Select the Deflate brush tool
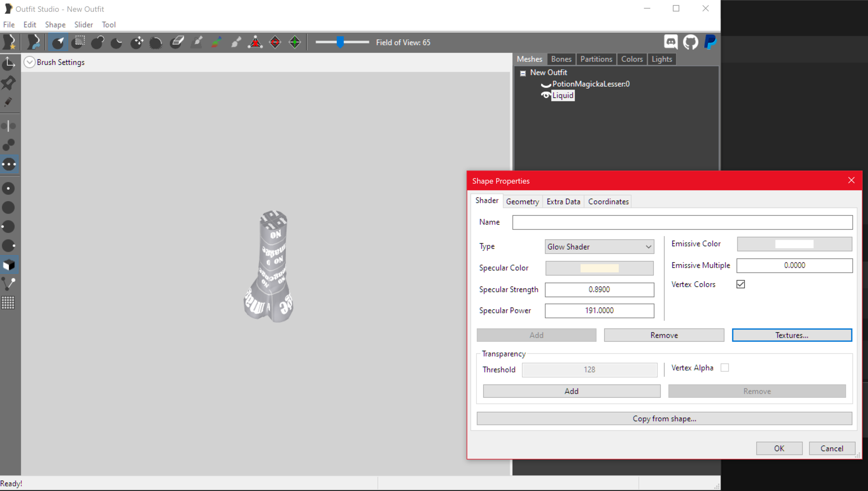The width and height of the screenshot is (868, 491). [117, 42]
